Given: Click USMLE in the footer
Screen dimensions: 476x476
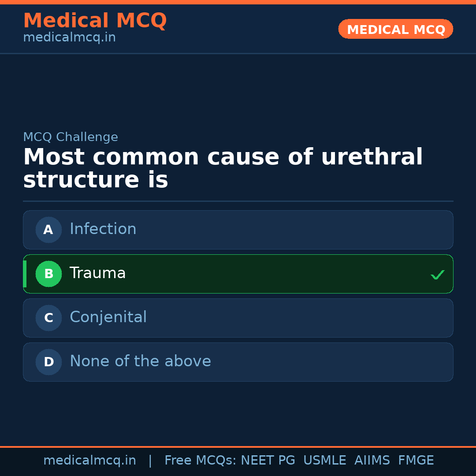Looking at the screenshot, I should coord(324,461).
